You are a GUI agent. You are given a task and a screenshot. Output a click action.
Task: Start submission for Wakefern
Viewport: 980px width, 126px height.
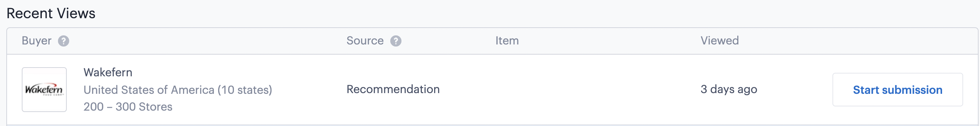pos(897,90)
